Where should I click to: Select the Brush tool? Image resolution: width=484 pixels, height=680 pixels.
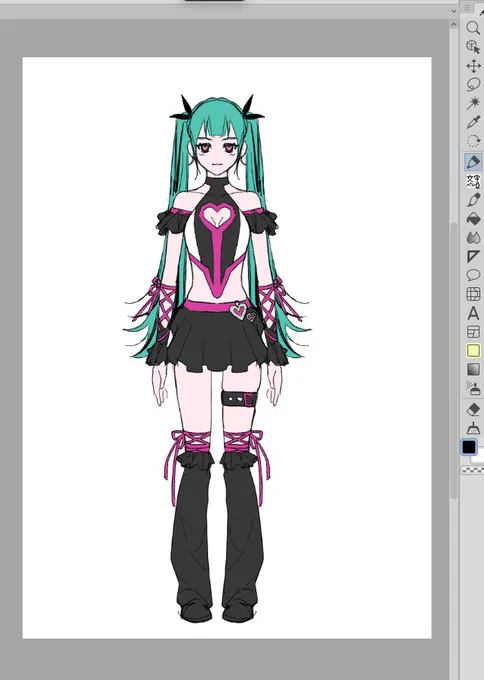click(473, 200)
